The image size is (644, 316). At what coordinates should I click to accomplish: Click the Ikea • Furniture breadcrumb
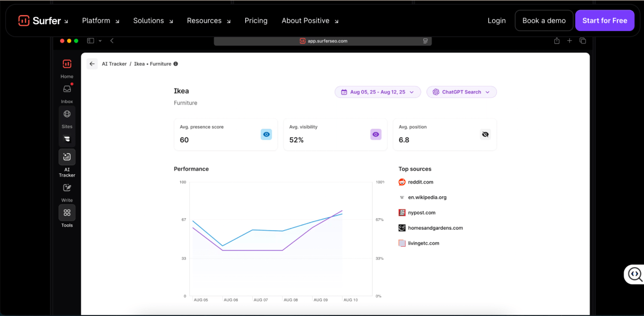pos(152,64)
